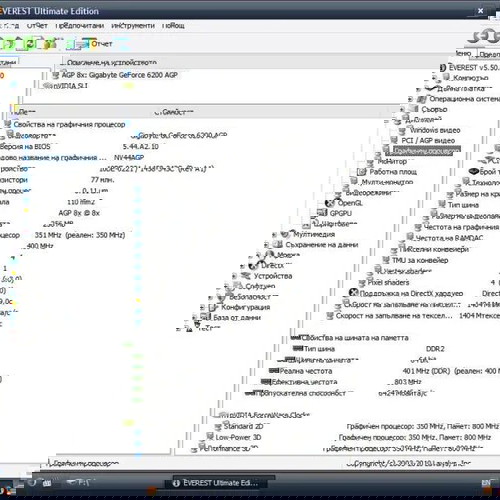500x500 pixels.
Task: Expand the База от данни node
Action: 194,318
